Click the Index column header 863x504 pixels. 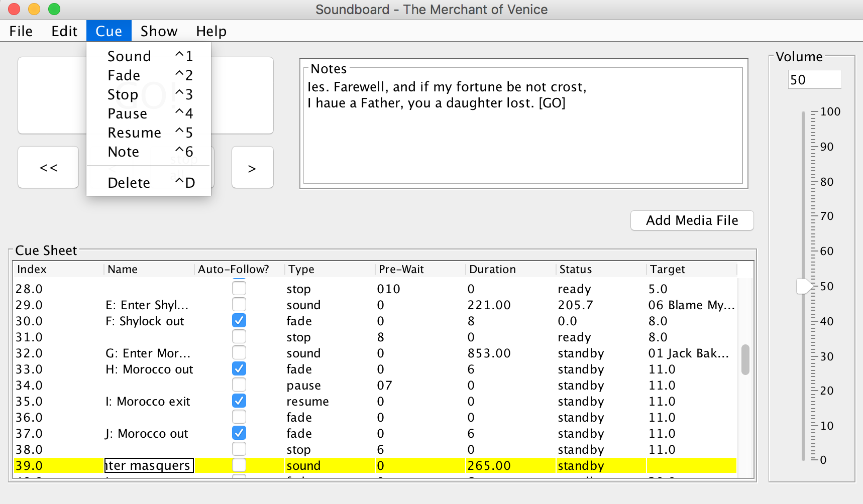[59, 269]
